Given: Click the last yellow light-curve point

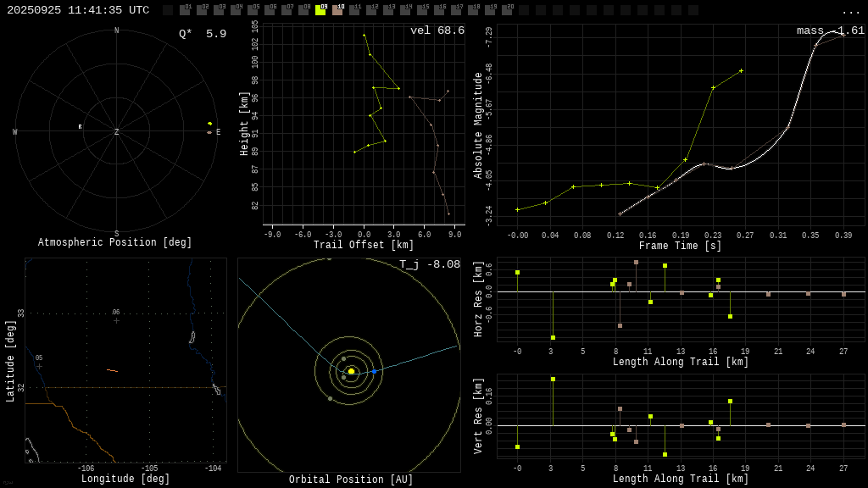Looking at the screenshot, I should click(741, 71).
